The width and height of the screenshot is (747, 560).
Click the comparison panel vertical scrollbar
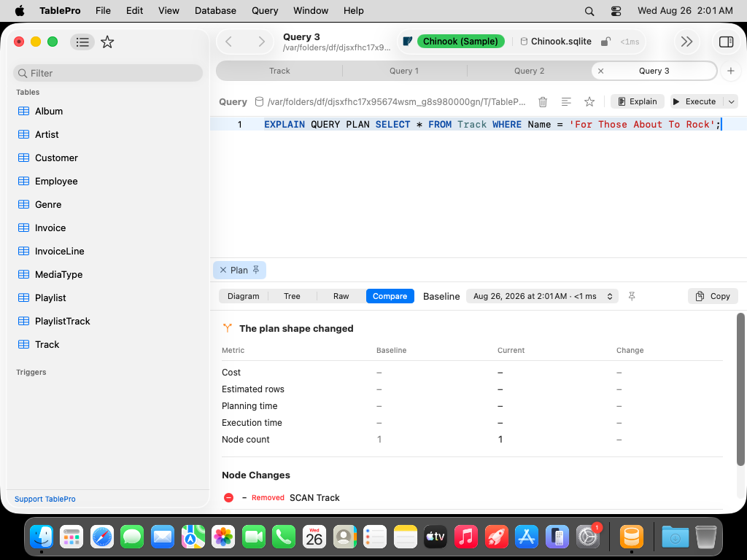point(740,389)
